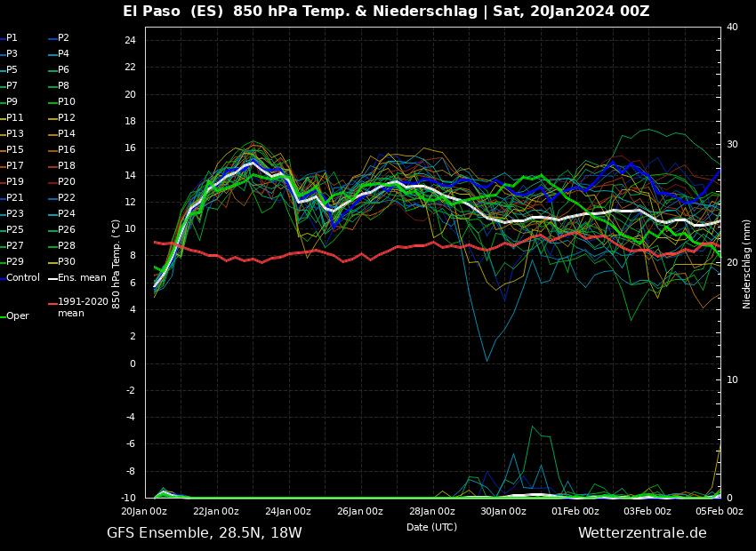Click the P30 legend entry

pos(67,262)
